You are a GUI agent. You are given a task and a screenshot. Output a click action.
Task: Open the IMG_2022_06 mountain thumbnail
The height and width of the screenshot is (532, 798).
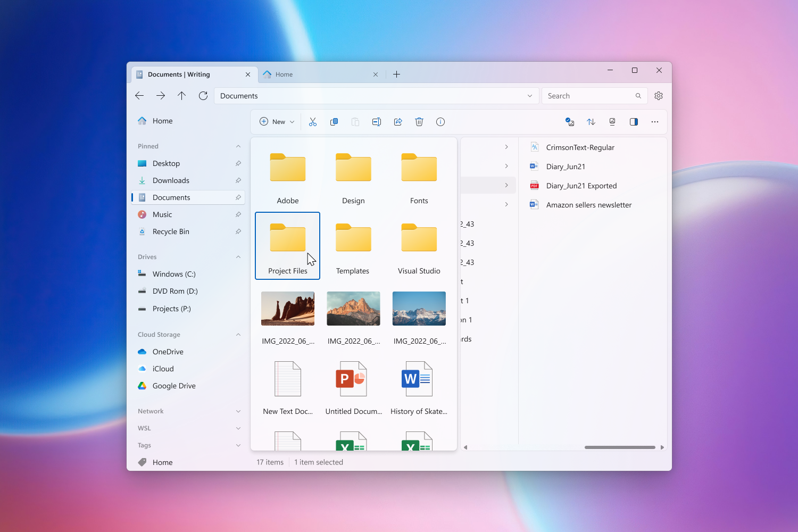[353, 309]
